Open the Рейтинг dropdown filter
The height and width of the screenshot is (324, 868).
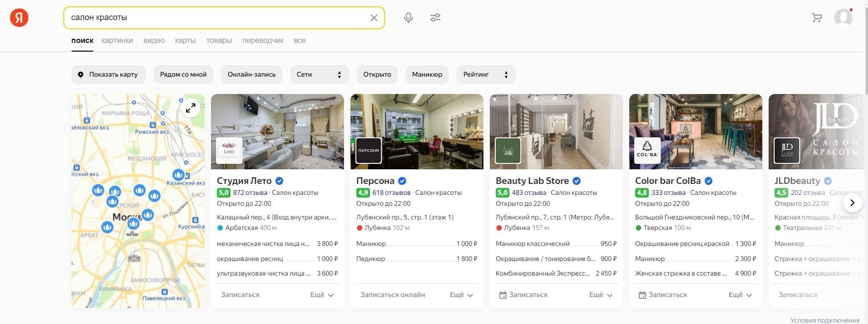[486, 74]
